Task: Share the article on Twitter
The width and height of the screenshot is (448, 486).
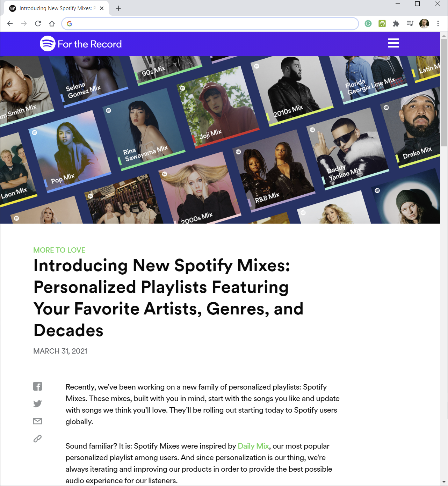Action: 37,404
